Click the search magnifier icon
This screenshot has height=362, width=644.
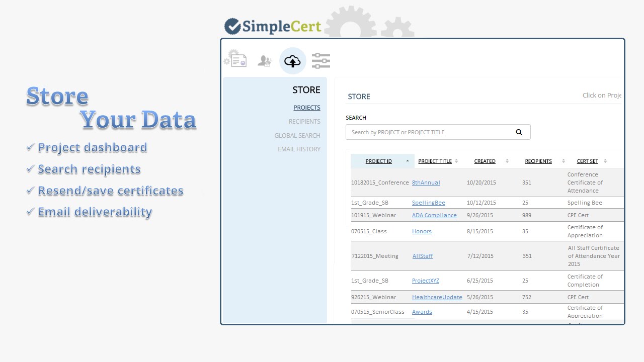(x=519, y=132)
